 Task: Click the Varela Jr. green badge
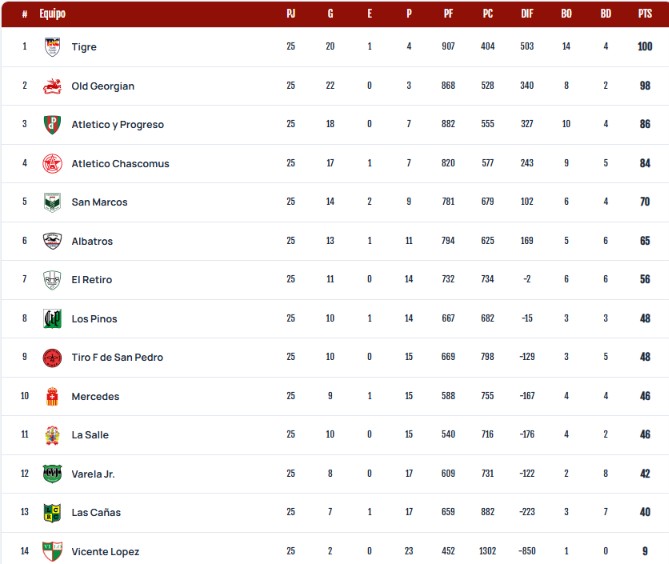tap(52, 474)
